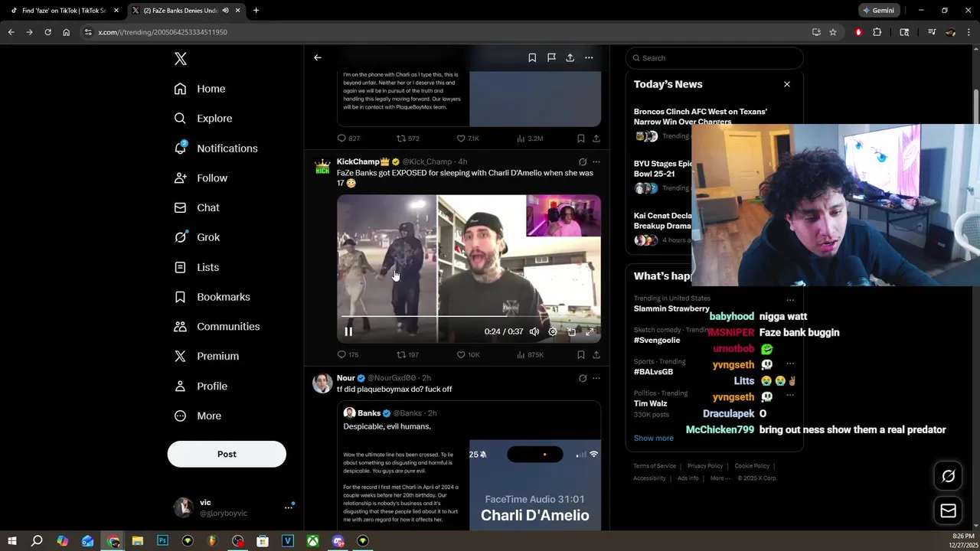Open KickChamp's profile avatar
Screen dimensions: 980x551
point(322,166)
